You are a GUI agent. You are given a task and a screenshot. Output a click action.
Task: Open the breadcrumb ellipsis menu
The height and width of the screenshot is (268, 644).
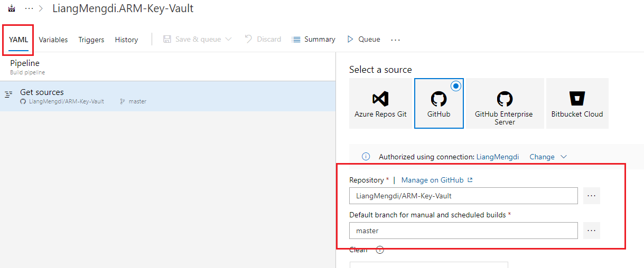(29, 9)
